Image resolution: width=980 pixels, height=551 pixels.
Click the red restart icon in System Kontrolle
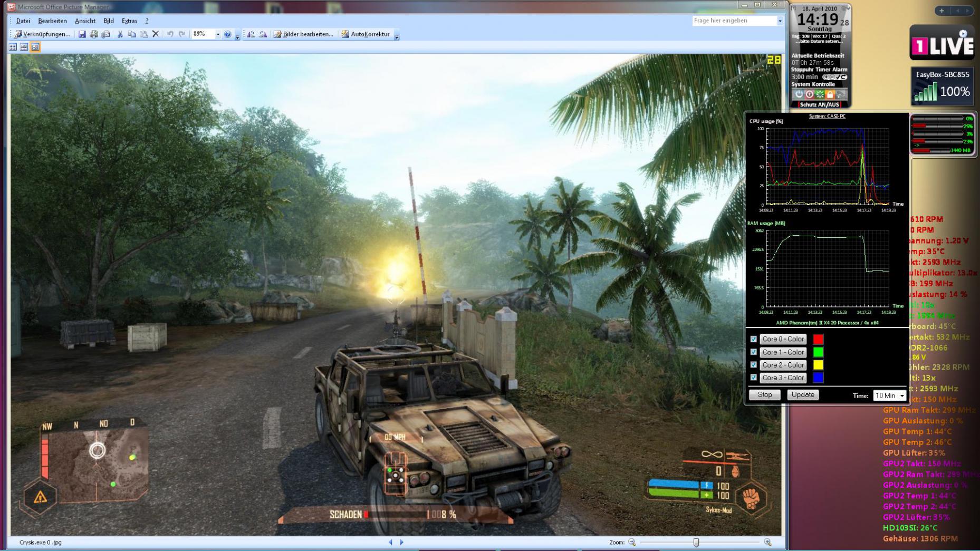click(x=809, y=94)
